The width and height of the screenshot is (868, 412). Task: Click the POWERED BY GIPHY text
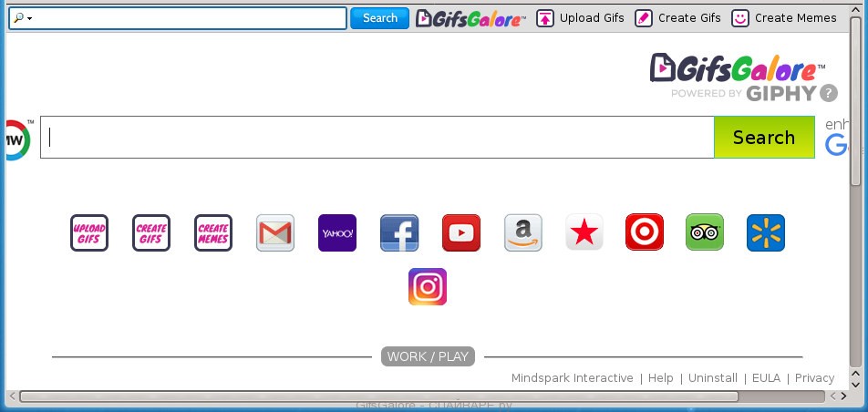pyautogui.click(x=744, y=93)
